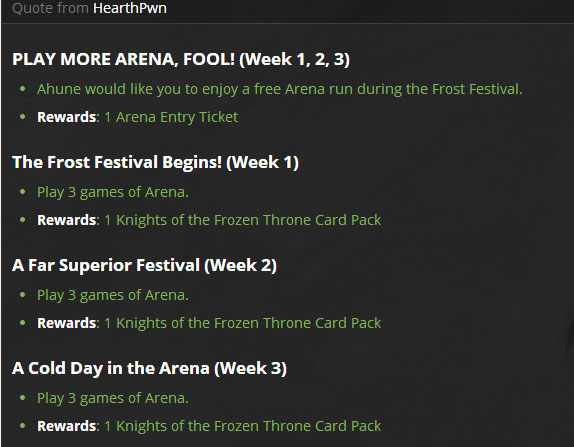
Task: Click 'Play 3 games of Arena' under Week 3
Action: [x=113, y=398]
